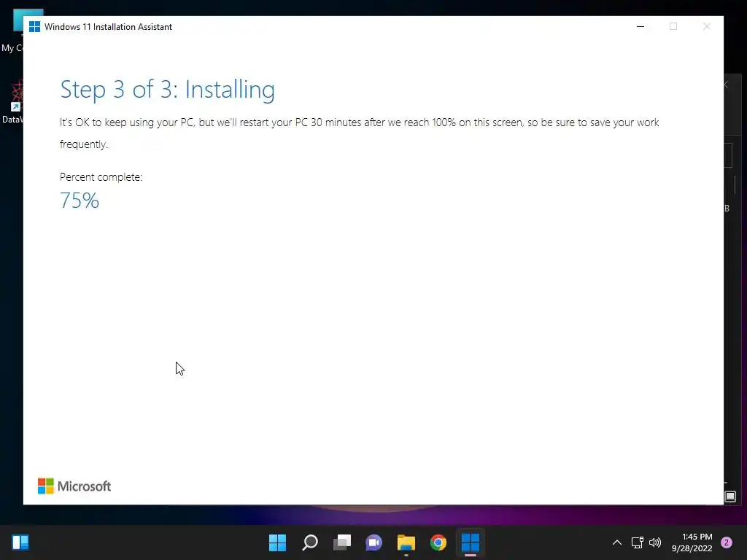747x560 pixels.
Task: Launch Google Chrome from the taskbar
Action: (438, 542)
